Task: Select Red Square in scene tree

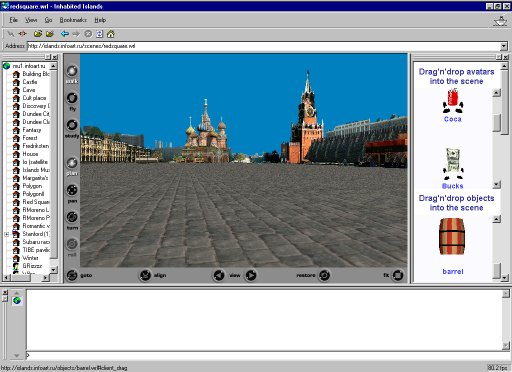Action: pos(36,202)
